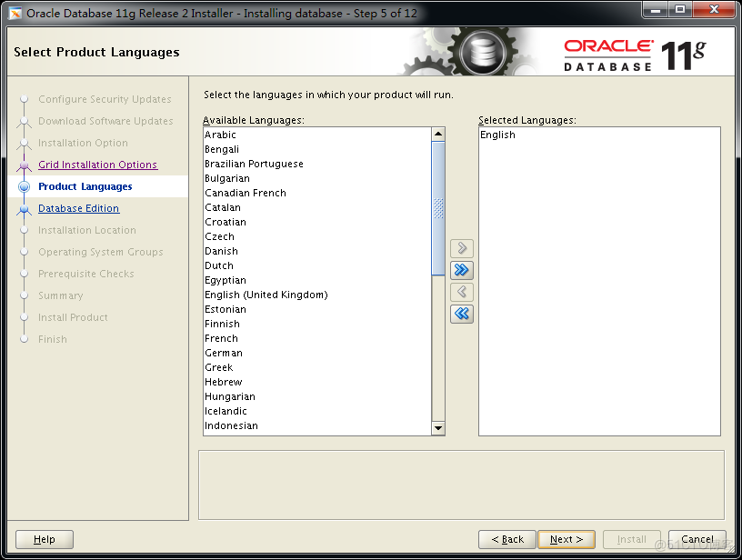
Task: Remove selected language with single left arrow
Action: [x=462, y=292]
